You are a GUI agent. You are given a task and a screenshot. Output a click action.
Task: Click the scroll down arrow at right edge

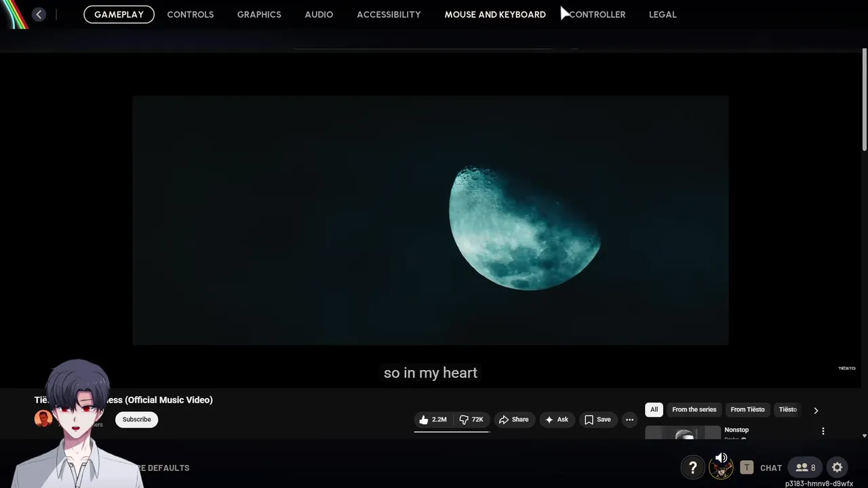pos(865,436)
